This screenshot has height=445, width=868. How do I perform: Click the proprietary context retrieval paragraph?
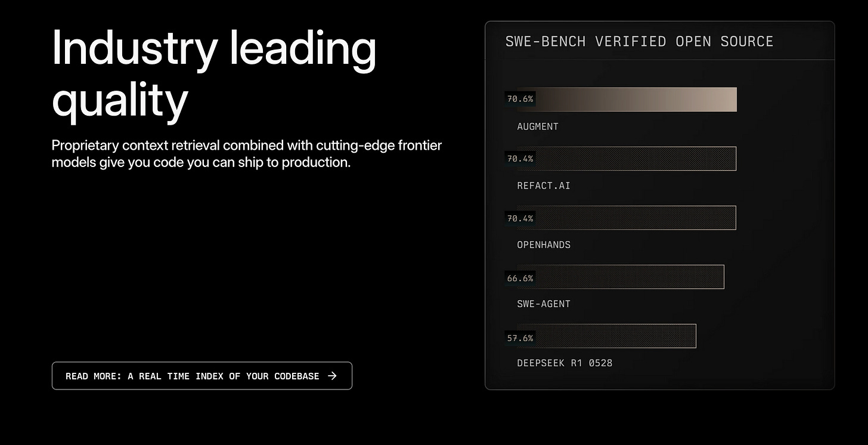click(246, 153)
